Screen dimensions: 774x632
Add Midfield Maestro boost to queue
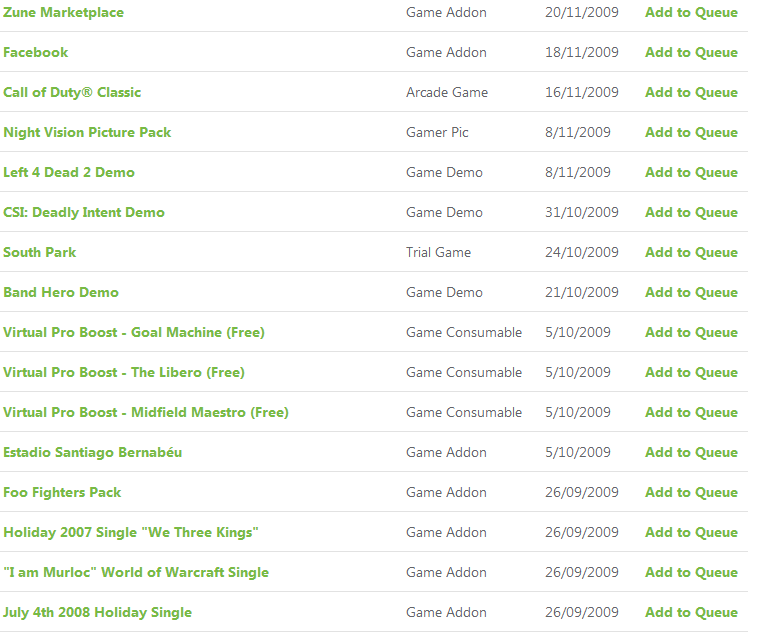[691, 412]
